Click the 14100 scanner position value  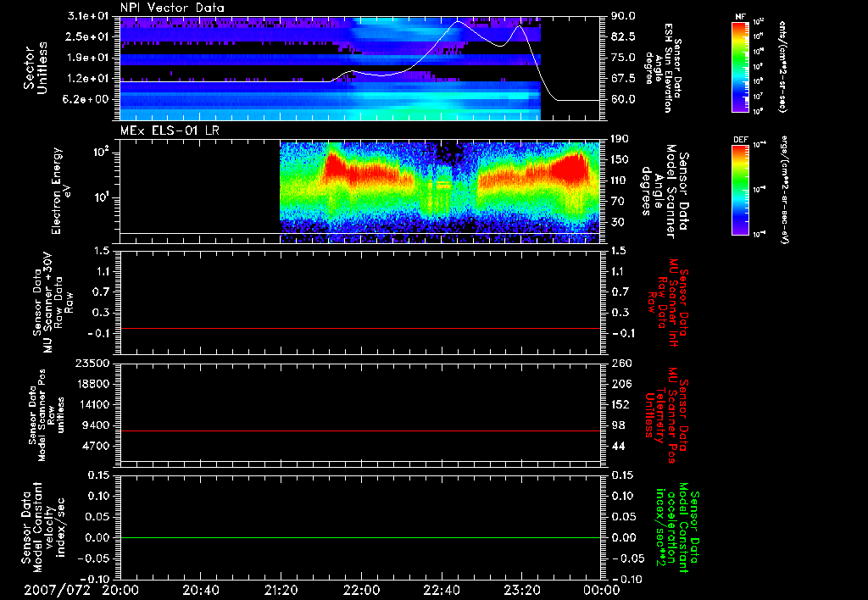coord(92,404)
